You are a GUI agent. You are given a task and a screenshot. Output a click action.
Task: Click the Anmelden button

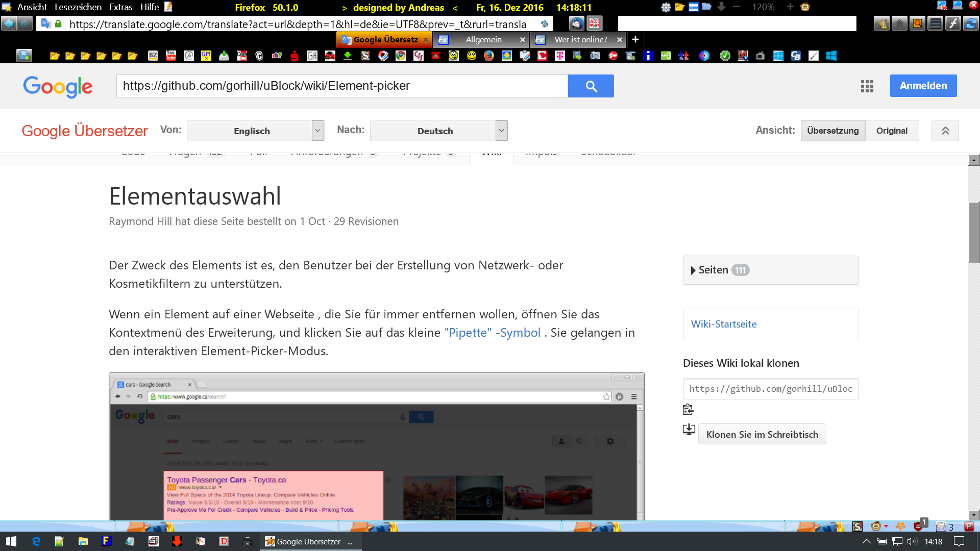(923, 86)
